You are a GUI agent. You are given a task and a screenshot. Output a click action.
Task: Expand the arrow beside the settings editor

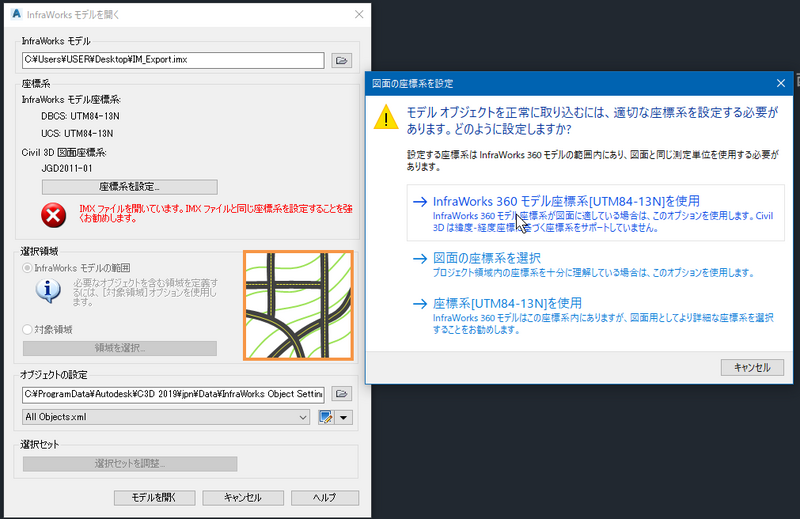pyautogui.click(x=343, y=417)
